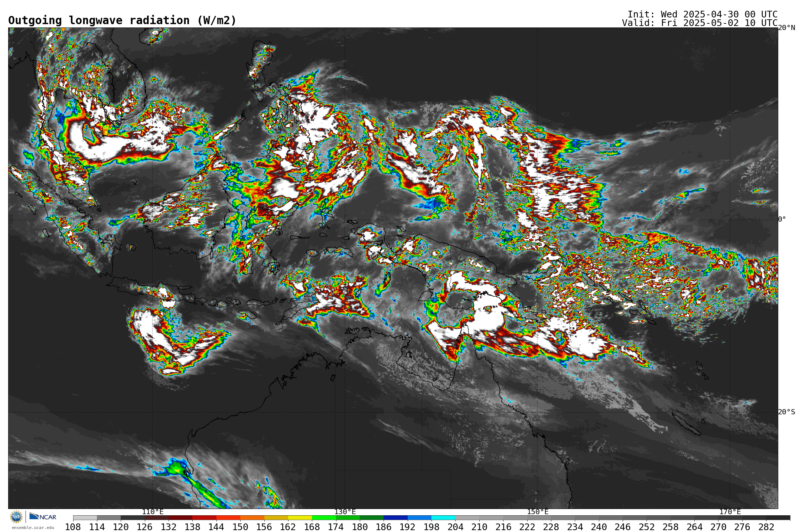
Task: Pick the blue 192–198 colorbar swatch
Action: click(x=419, y=518)
